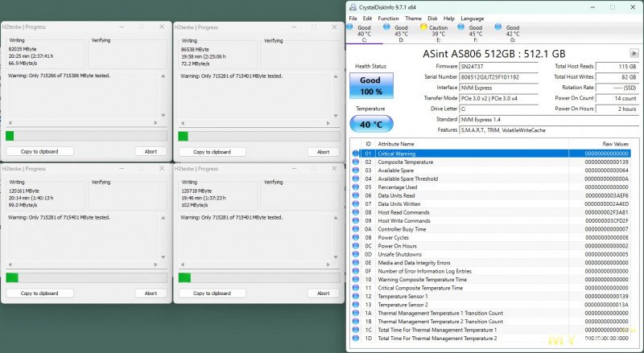
Task: Click status circle of Power Cycles row
Action: pos(356,238)
